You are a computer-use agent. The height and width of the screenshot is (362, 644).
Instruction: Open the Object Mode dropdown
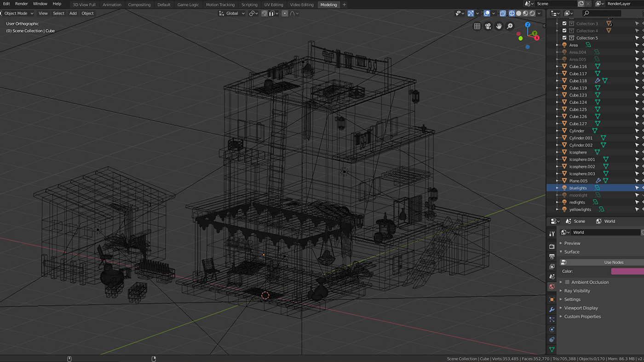(x=17, y=13)
